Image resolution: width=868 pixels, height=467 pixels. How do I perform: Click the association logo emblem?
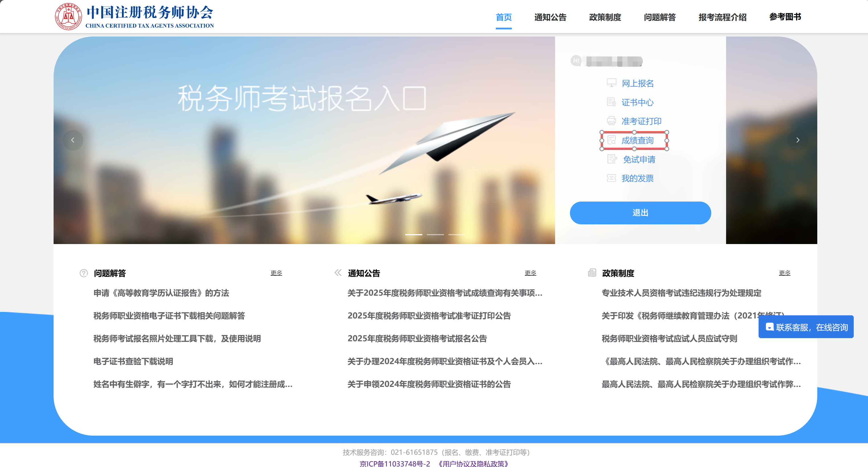[68, 17]
